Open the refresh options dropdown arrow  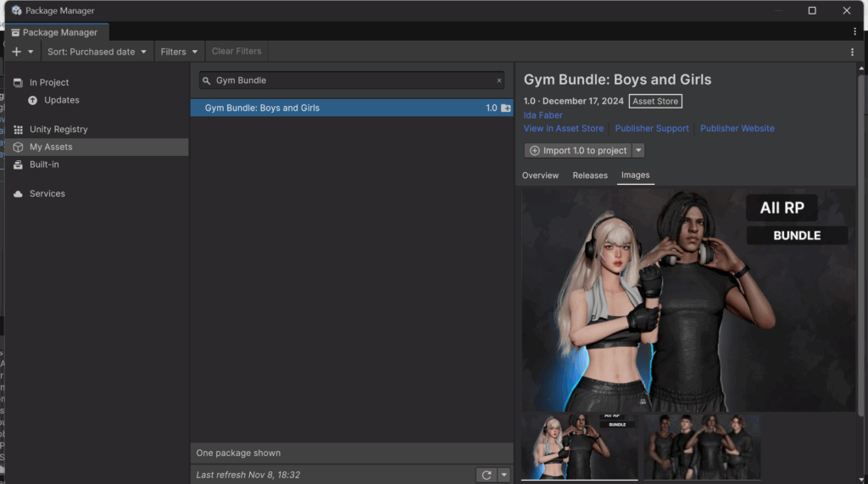pyautogui.click(x=504, y=476)
